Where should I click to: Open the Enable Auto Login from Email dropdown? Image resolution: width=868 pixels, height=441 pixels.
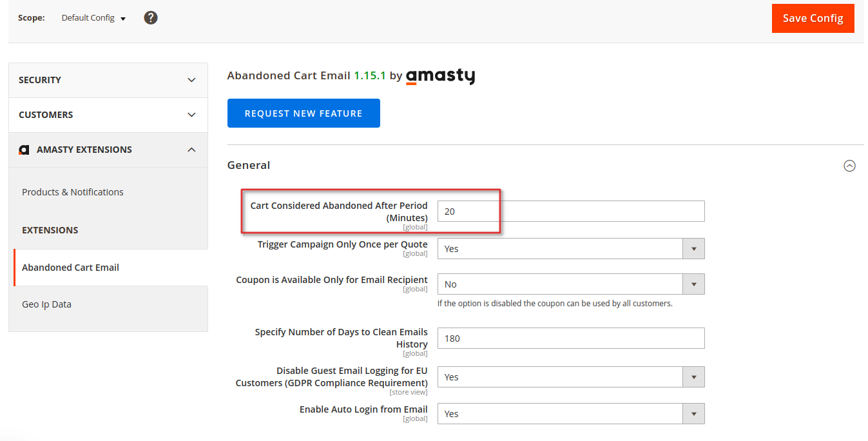[x=571, y=414]
